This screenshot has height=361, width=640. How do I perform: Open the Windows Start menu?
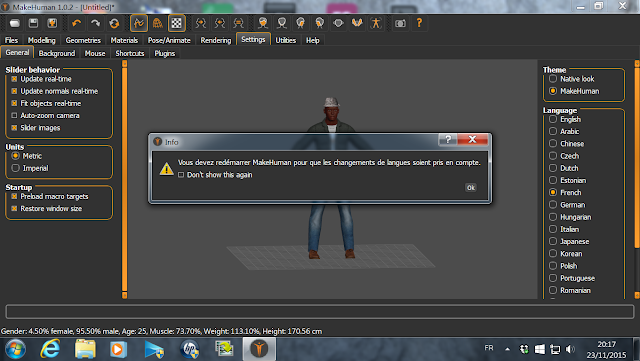click(x=16, y=349)
